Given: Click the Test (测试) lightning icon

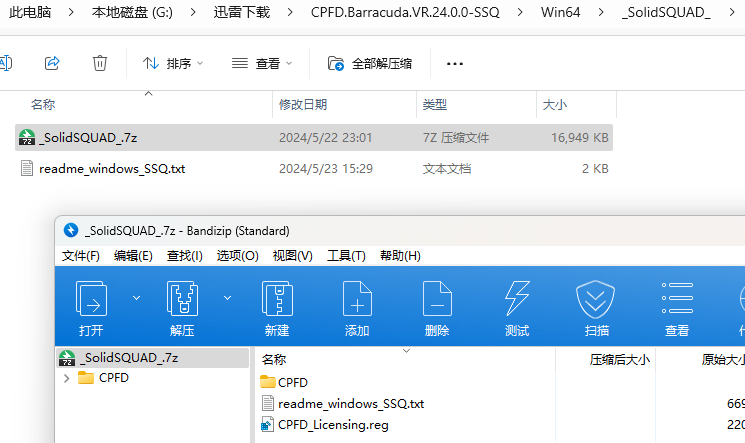Looking at the screenshot, I should click(x=517, y=300).
